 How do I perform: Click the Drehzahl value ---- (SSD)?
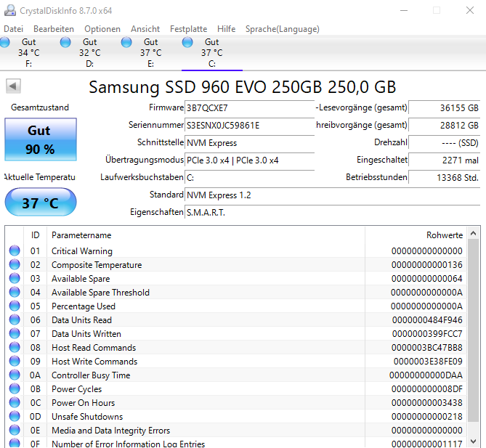[445, 143]
